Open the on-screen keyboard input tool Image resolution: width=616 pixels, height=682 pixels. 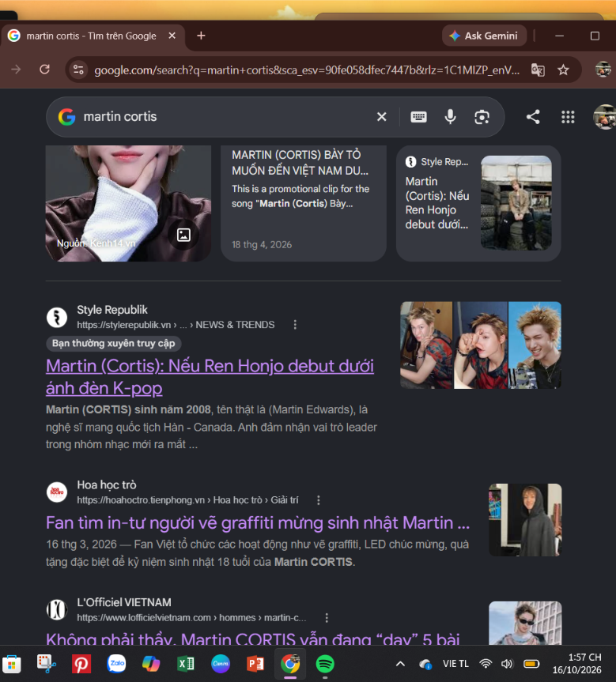coord(418,117)
